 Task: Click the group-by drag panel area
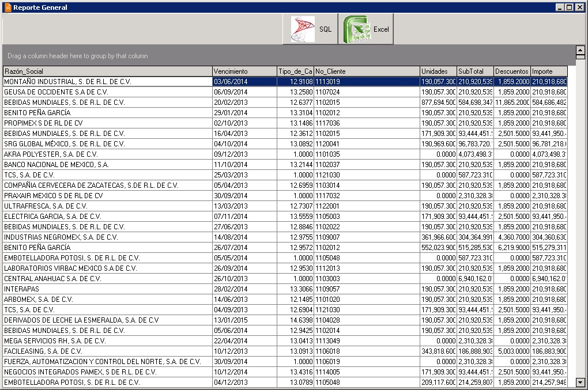[288, 56]
